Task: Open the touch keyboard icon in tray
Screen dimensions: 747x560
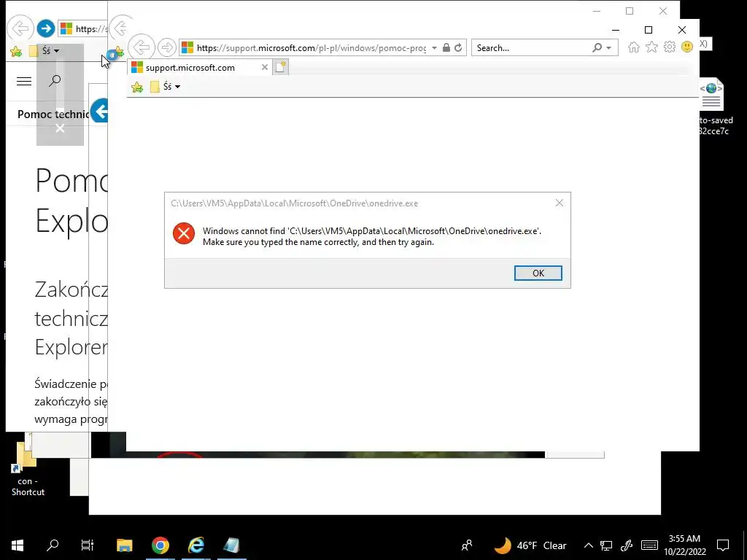Action: (x=649, y=545)
